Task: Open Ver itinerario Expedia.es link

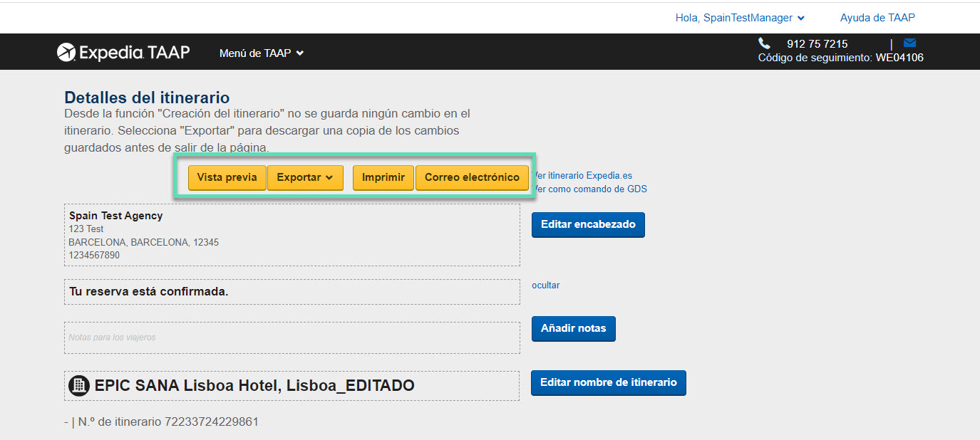Action: pyautogui.click(x=582, y=175)
